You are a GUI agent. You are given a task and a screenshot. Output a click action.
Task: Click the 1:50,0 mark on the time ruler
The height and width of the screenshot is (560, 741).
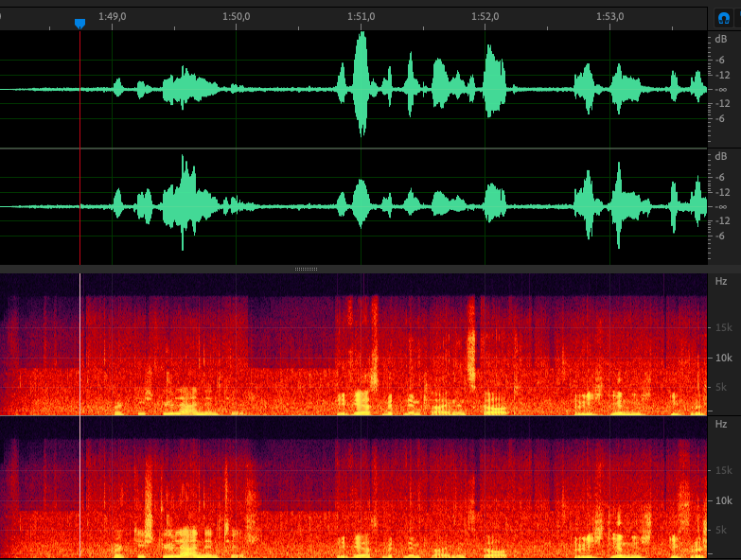point(236,16)
